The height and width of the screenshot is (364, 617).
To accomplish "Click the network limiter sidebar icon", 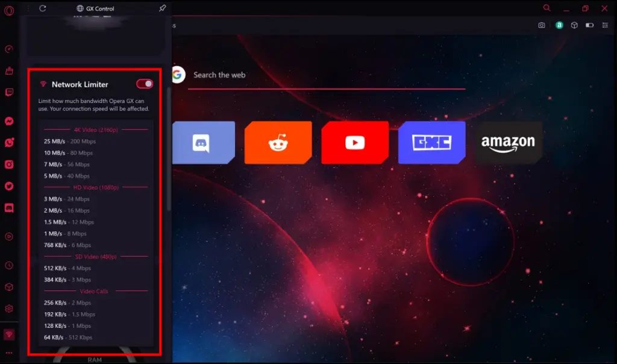I will (x=9, y=334).
